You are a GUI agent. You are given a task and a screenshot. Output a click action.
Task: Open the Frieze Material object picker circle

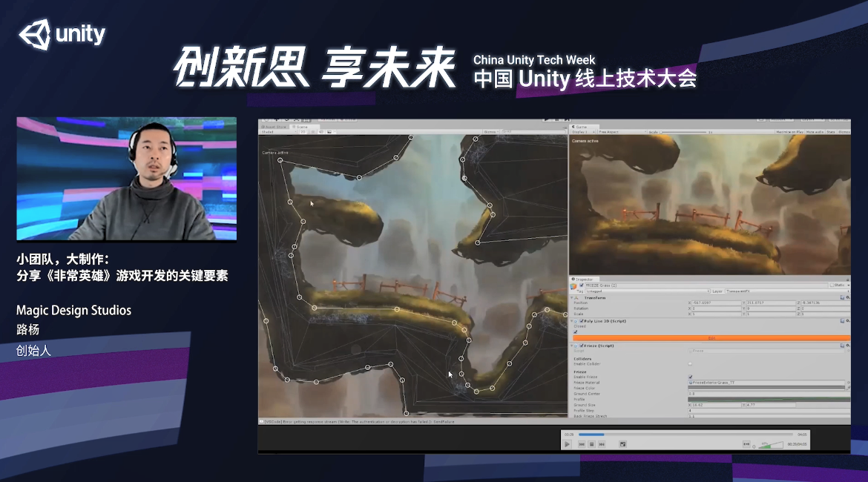point(849,383)
